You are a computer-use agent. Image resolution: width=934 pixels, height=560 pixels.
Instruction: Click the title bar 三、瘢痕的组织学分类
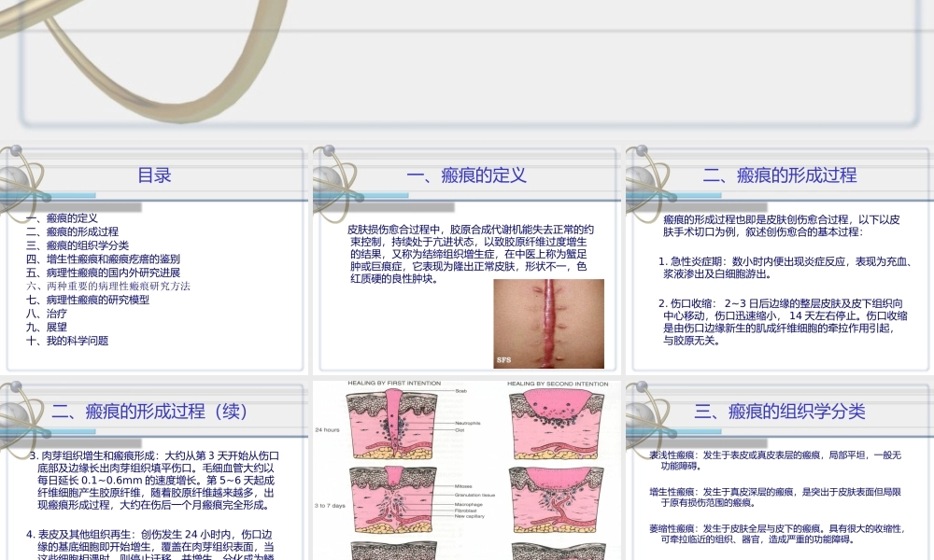780,411
